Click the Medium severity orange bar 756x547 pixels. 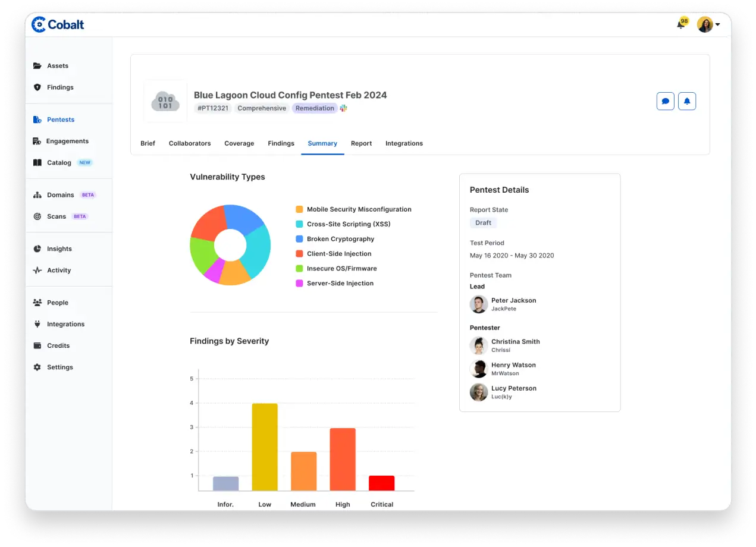point(303,471)
